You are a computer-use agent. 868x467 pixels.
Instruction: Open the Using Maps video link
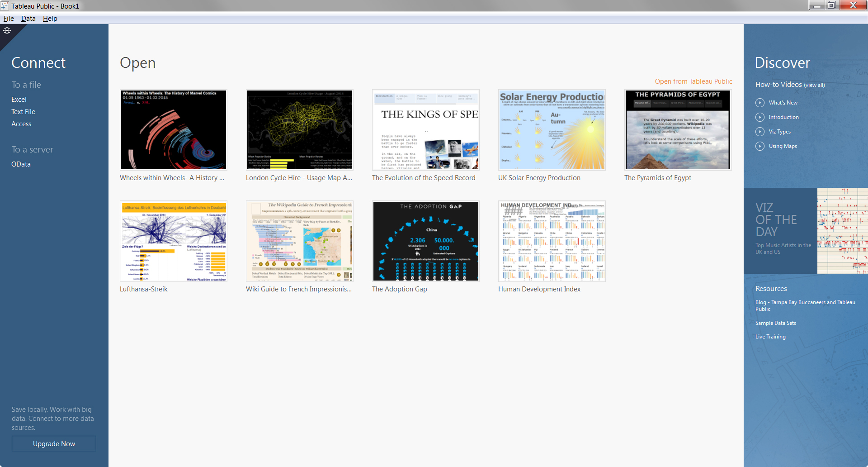[x=783, y=146]
